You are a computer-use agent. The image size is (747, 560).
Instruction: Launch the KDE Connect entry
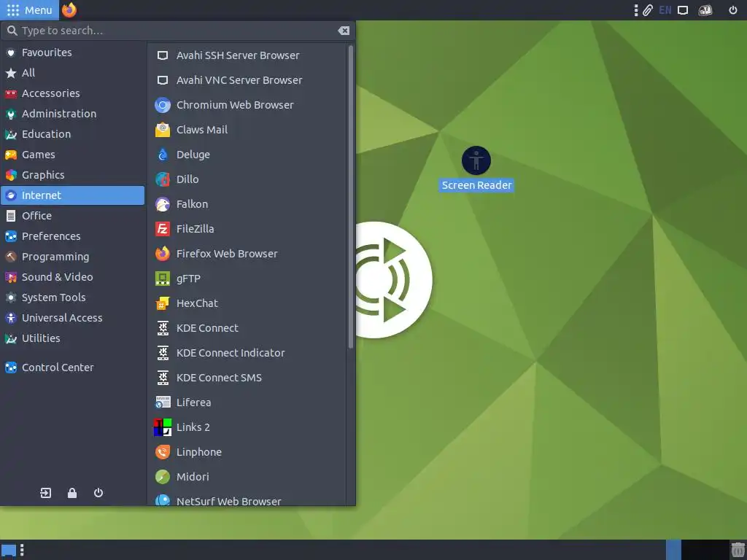point(247,327)
